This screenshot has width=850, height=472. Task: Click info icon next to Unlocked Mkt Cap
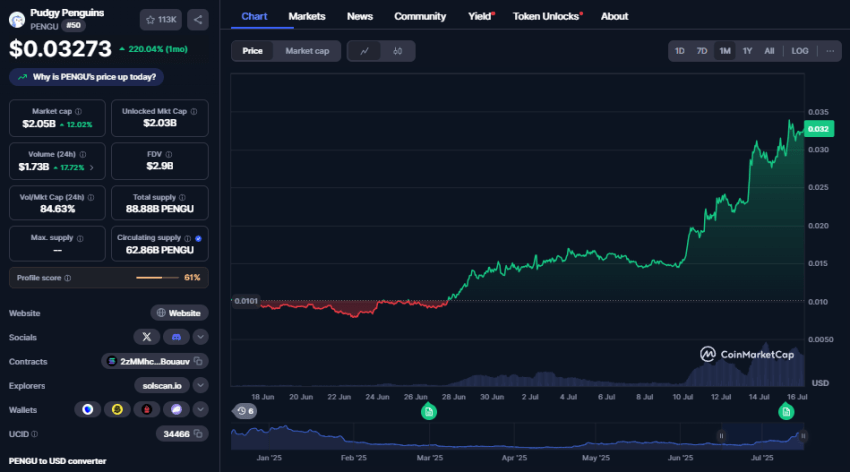point(194,111)
